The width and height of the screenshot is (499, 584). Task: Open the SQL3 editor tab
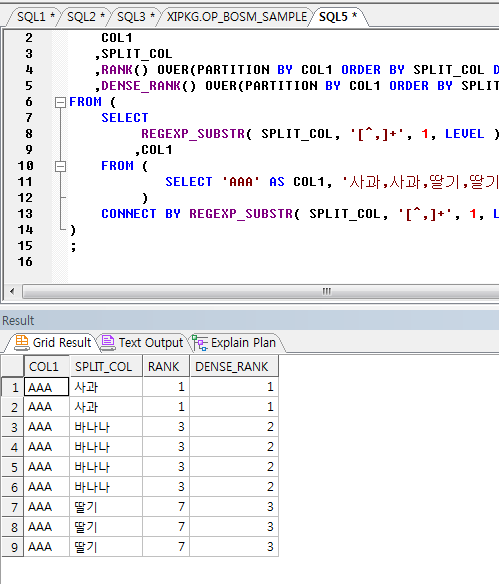tap(136, 17)
